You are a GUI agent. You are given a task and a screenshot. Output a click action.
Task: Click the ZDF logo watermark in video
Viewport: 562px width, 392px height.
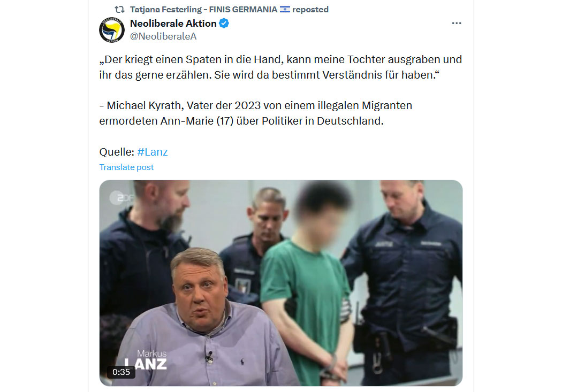[121, 198]
